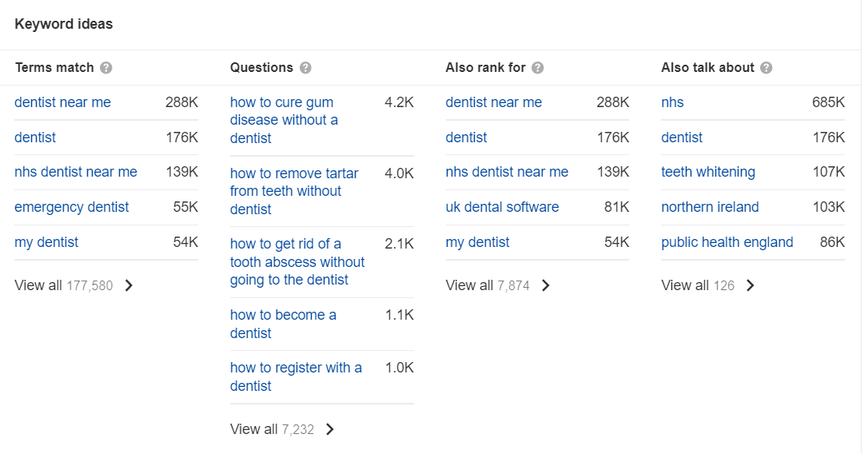
Task: Select 'how to register with a dentist'
Action: tap(296, 376)
